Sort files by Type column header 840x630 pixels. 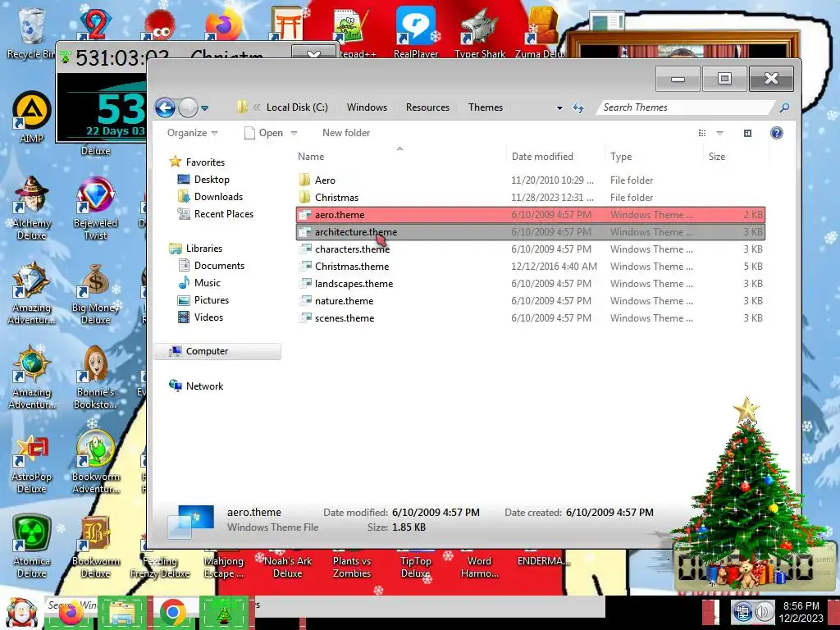click(621, 157)
